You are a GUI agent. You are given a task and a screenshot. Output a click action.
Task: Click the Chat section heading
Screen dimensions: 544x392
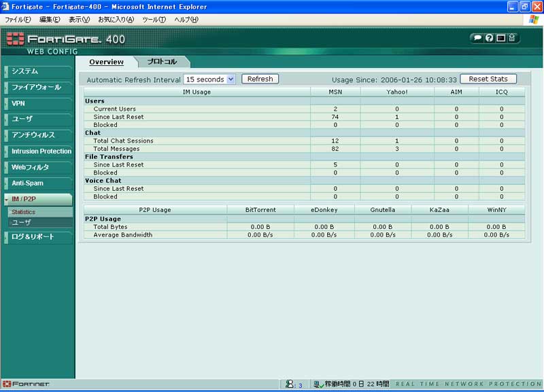point(92,132)
